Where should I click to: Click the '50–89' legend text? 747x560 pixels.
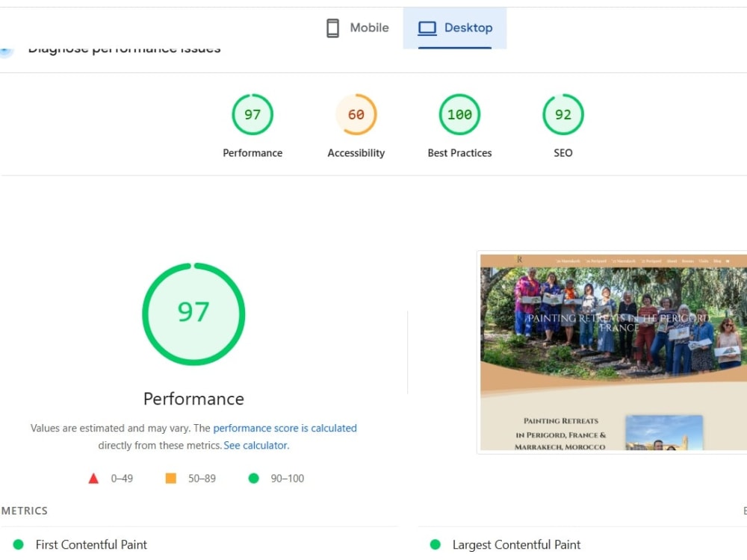202,478
